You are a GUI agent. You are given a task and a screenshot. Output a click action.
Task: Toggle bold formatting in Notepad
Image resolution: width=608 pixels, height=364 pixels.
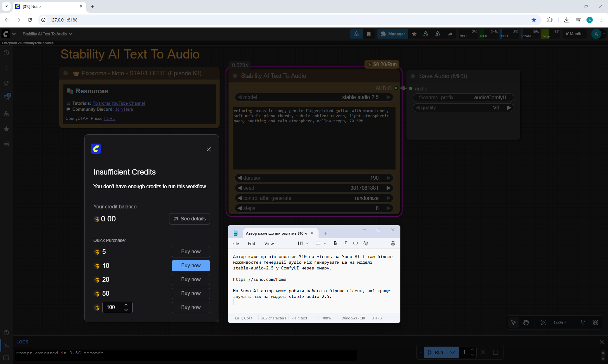(335, 243)
